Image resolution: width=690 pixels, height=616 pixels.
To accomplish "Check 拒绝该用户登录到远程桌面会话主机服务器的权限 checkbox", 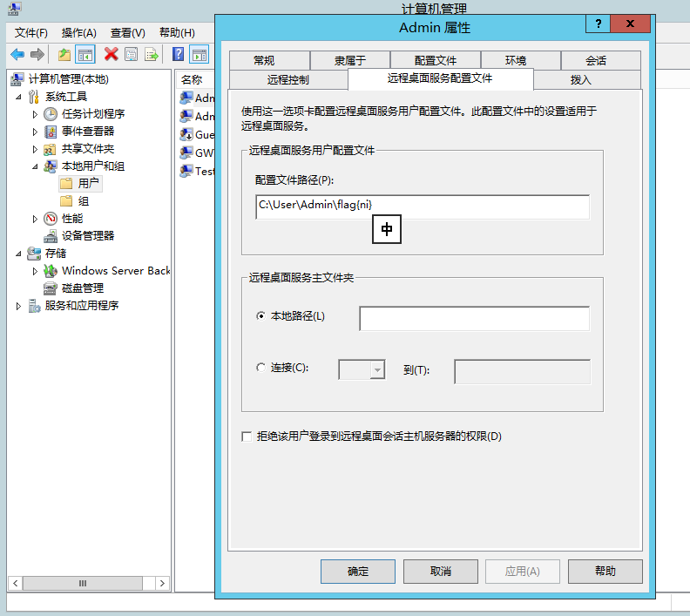I will pyautogui.click(x=247, y=437).
